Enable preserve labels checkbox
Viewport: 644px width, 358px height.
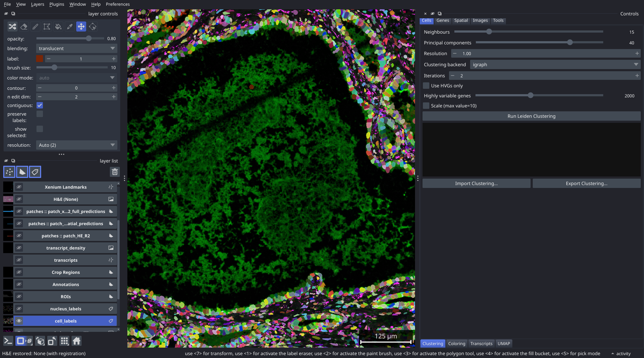click(40, 114)
